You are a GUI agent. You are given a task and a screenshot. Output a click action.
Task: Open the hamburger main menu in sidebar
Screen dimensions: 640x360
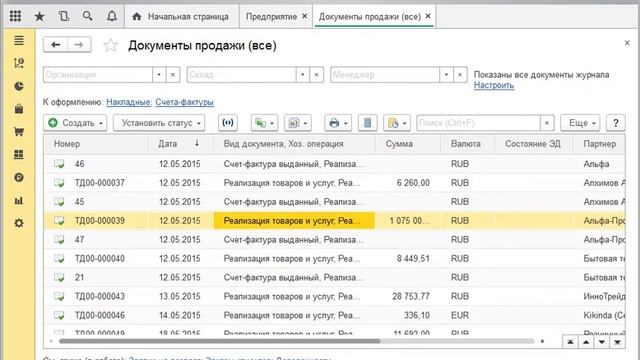coord(19,40)
